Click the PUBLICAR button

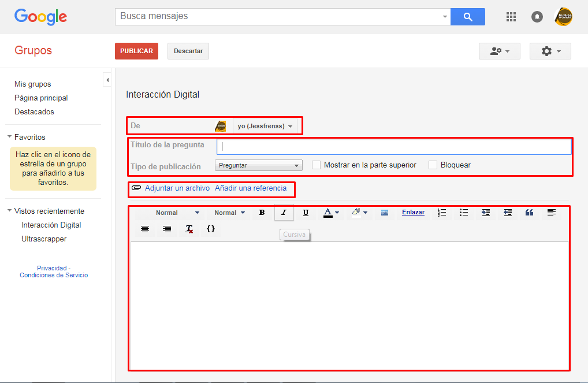136,51
